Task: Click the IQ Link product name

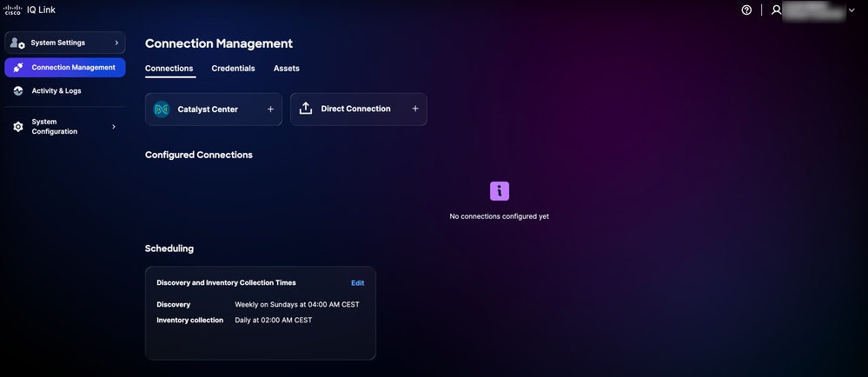Action: pos(42,10)
